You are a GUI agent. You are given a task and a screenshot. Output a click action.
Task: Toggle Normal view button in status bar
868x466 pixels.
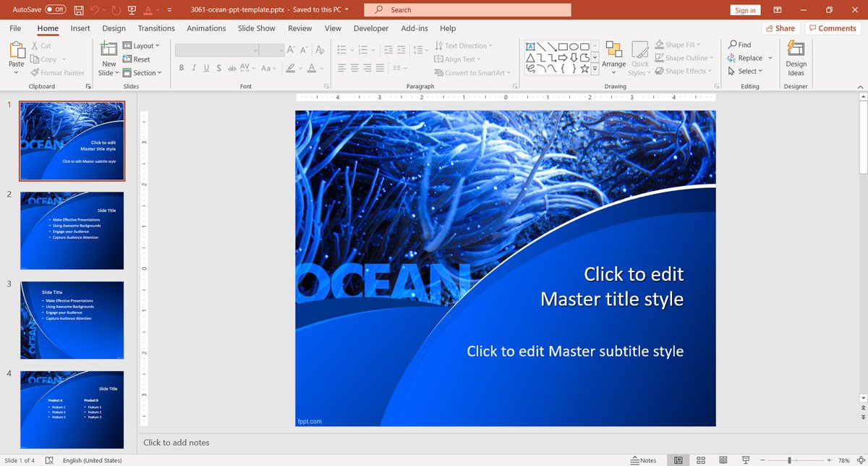tap(678, 460)
